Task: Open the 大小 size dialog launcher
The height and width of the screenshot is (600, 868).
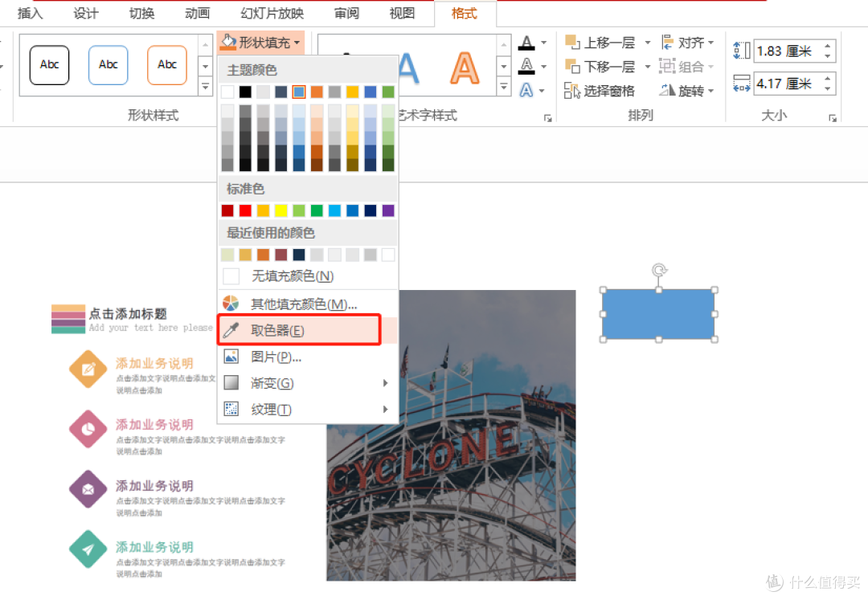Action: tap(832, 118)
